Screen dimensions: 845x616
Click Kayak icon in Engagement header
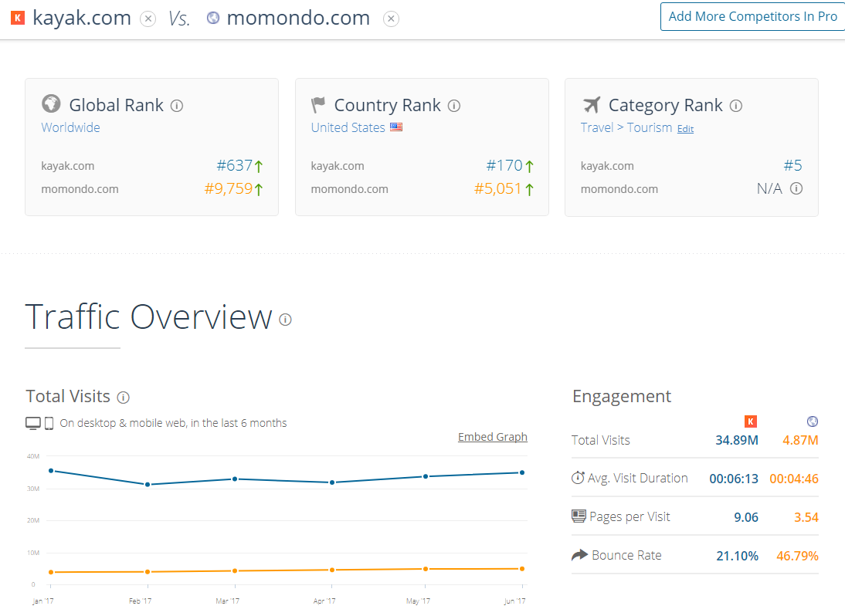pos(751,421)
